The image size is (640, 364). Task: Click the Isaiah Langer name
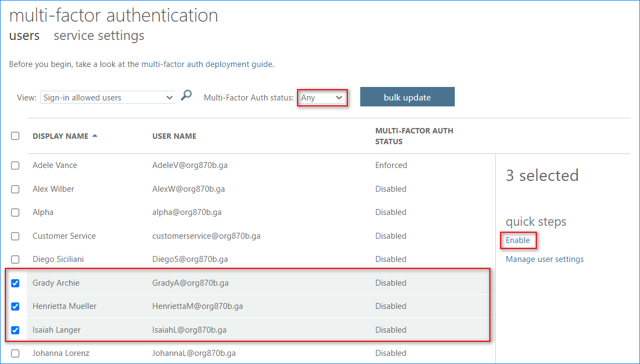coord(56,330)
